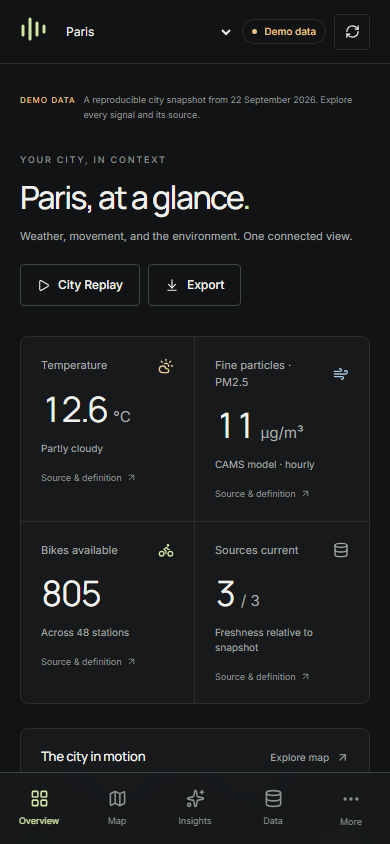Click the 'Partly cloudy' label

(x=72, y=448)
